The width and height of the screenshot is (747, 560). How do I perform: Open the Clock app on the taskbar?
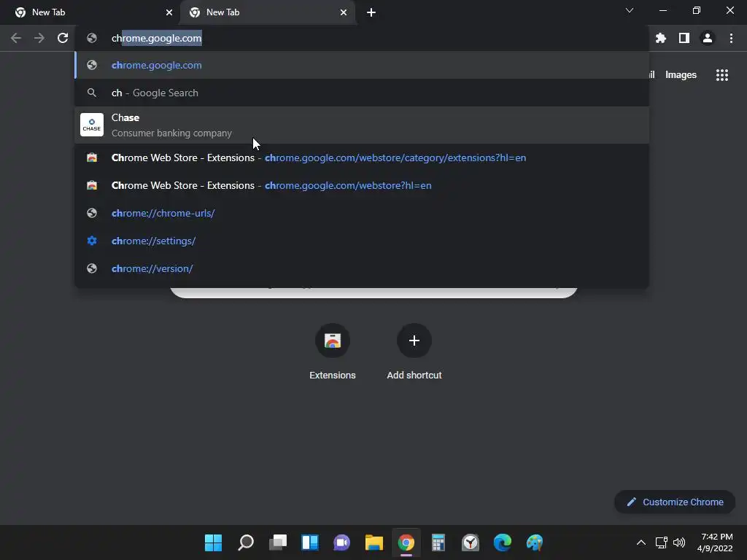(x=471, y=542)
